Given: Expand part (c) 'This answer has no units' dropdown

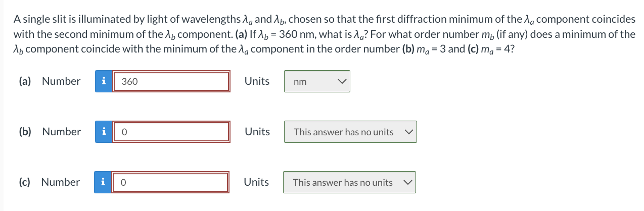Looking at the screenshot, I should [349, 182].
